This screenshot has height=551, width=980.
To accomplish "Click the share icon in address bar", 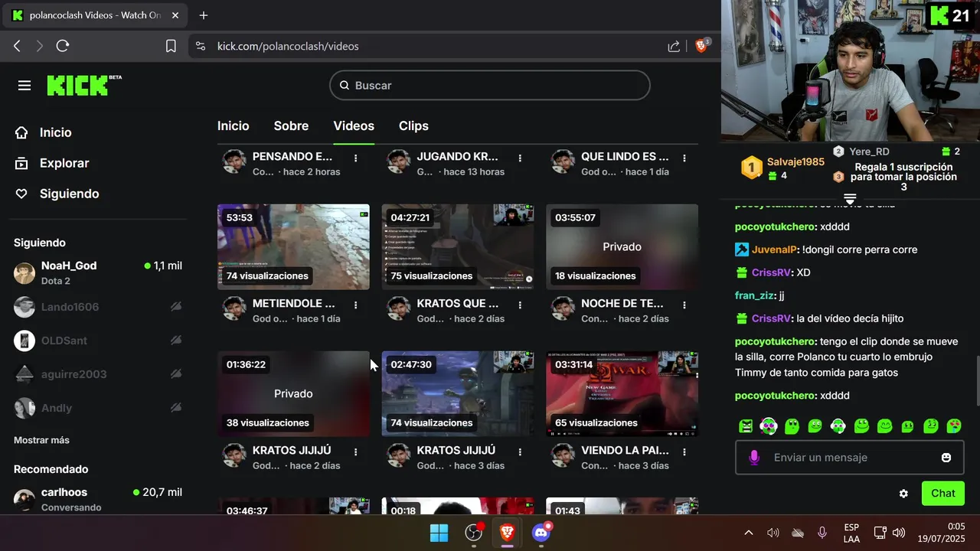I will tap(674, 46).
